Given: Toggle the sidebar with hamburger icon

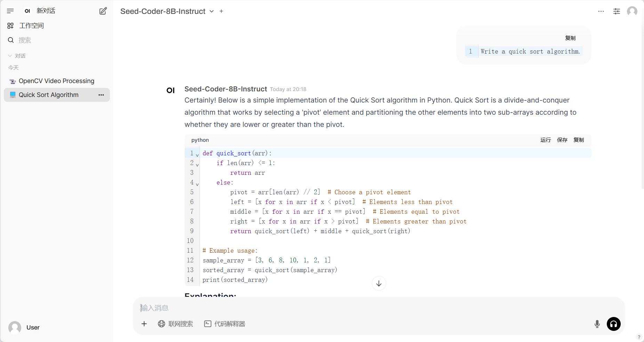Looking at the screenshot, I should click(10, 11).
